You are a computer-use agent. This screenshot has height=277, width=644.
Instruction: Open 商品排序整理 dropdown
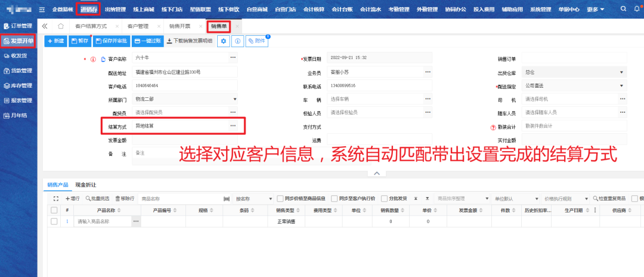pyautogui.click(x=463, y=199)
